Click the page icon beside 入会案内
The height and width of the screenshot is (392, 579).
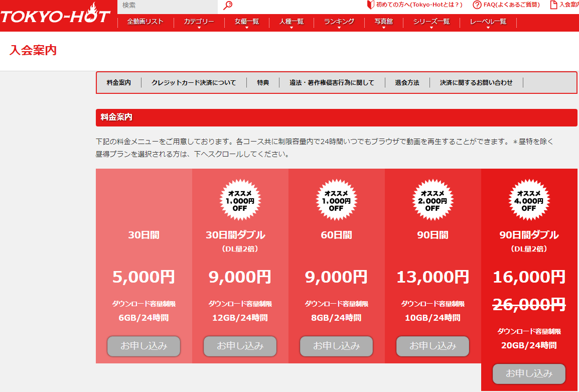pyautogui.click(x=553, y=6)
